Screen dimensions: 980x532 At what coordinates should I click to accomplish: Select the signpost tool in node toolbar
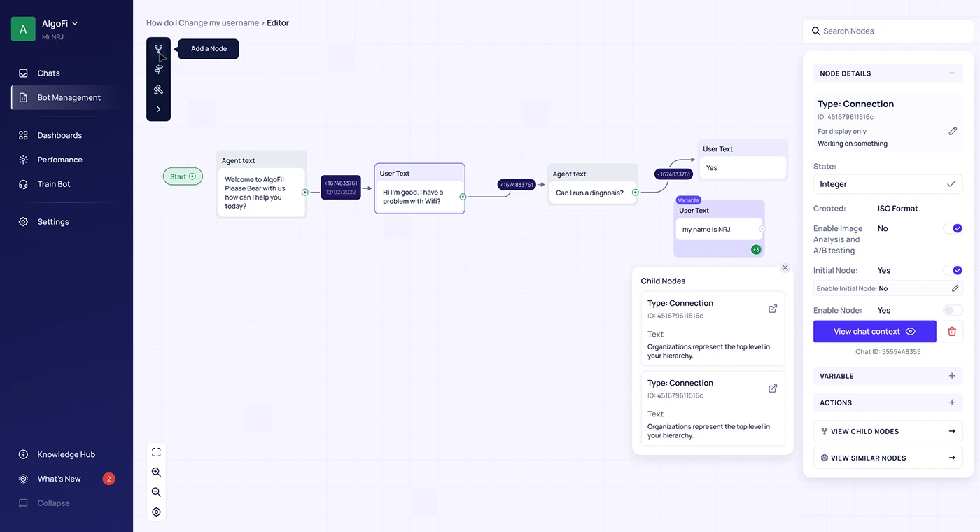(159, 69)
